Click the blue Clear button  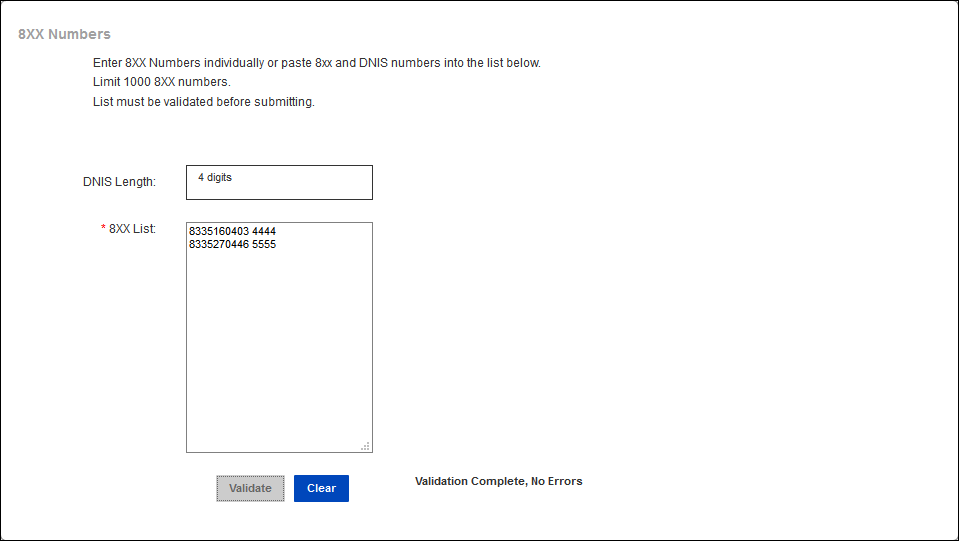coord(321,488)
